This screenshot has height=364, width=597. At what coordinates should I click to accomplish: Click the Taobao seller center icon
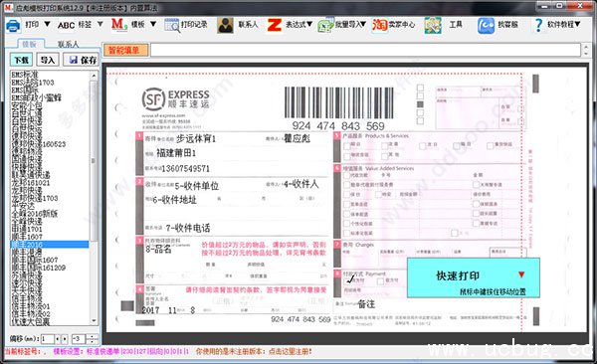pyautogui.click(x=379, y=25)
